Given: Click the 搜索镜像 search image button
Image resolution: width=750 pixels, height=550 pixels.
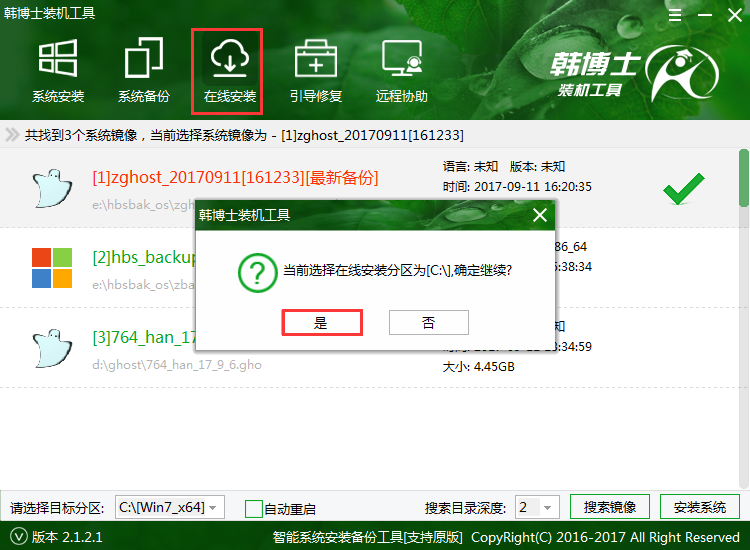Looking at the screenshot, I should pos(610,507).
